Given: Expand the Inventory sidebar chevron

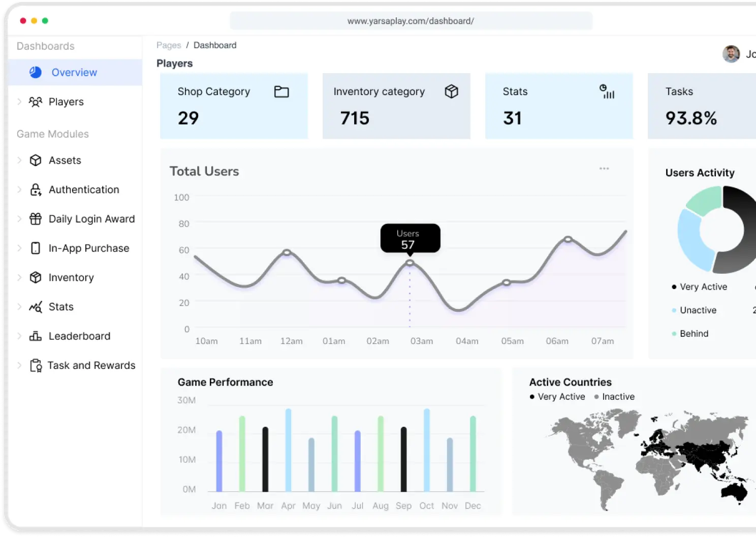Looking at the screenshot, I should (x=19, y=277).
